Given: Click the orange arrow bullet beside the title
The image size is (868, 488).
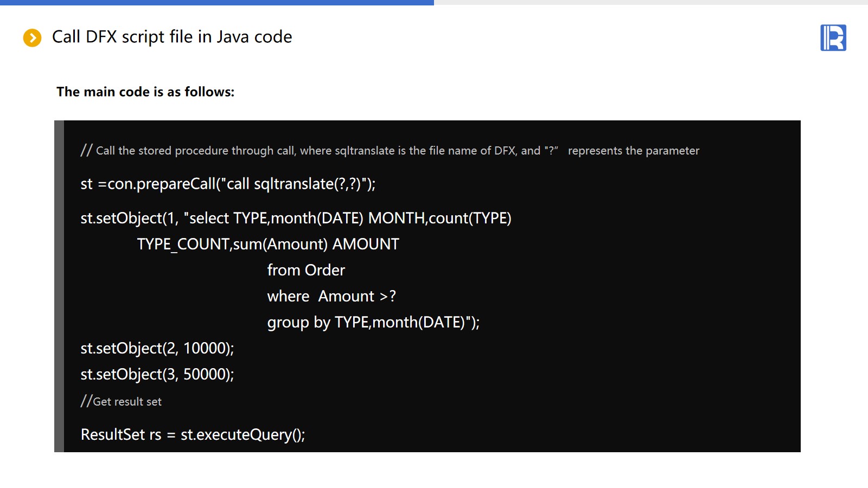Looking at the screenshot, I should pos(32,38).
